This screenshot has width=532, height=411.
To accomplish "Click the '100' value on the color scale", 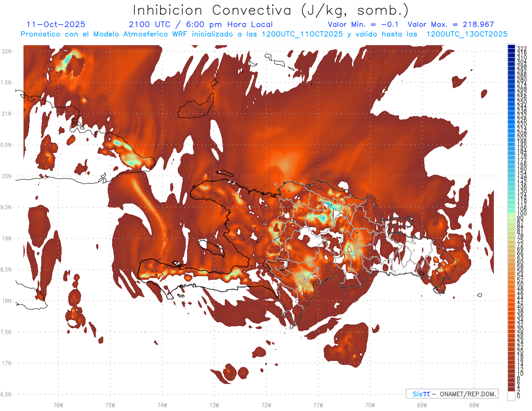I will [x=522, y=214].
